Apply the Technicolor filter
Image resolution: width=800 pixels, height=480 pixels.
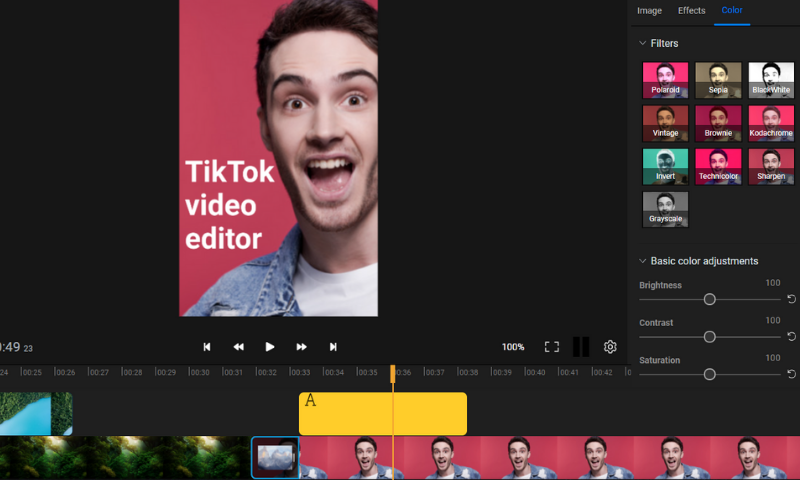pyautogui.click(x=718, y=166)
